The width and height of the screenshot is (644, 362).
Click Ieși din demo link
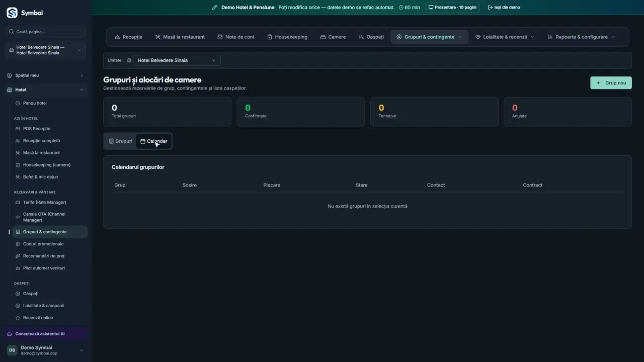pyautogui.click(x=504, y=8)
